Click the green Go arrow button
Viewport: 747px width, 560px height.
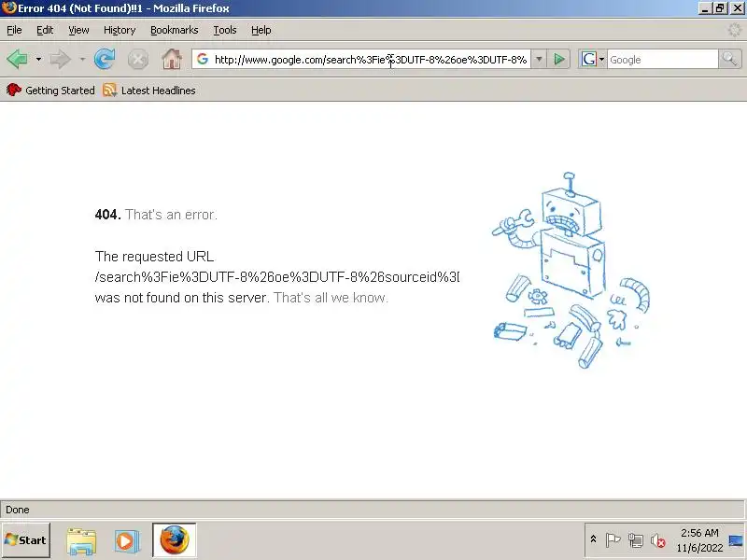click(558, 60)
